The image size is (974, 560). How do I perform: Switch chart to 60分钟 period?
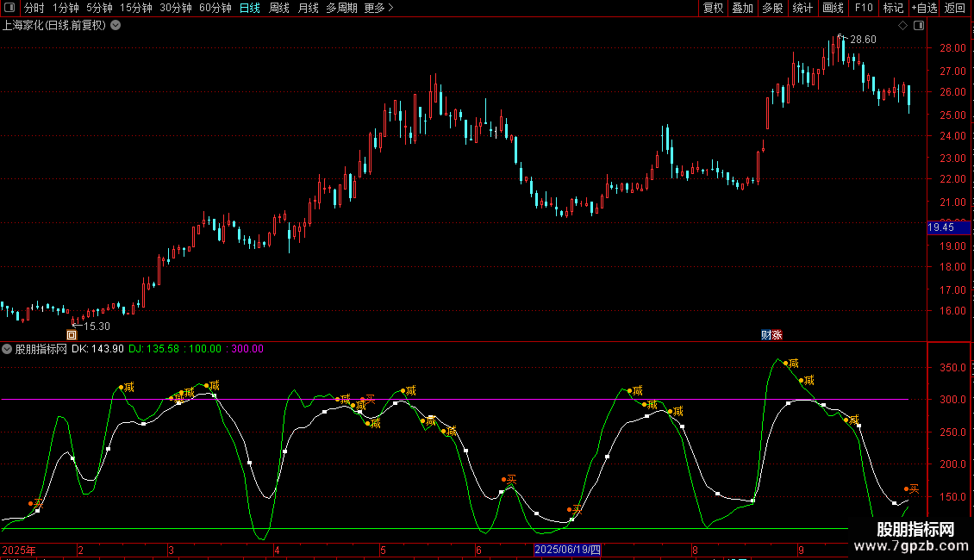pyautogui.click(x=215, y=8)
